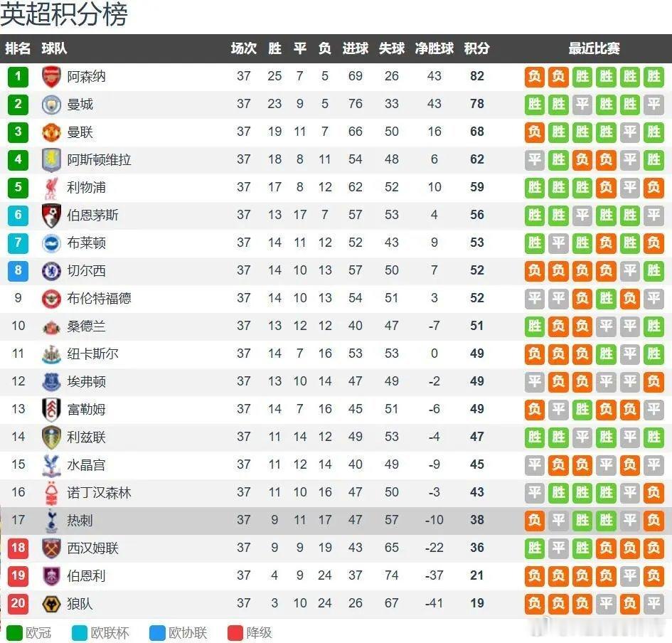Click the Newcastle (纽卡斯尔) club crest
The width and height of the screenshot is (672, 643).
[51, 354]
